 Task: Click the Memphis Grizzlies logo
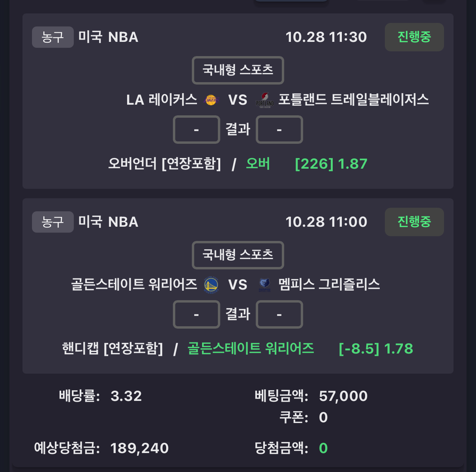264,285
